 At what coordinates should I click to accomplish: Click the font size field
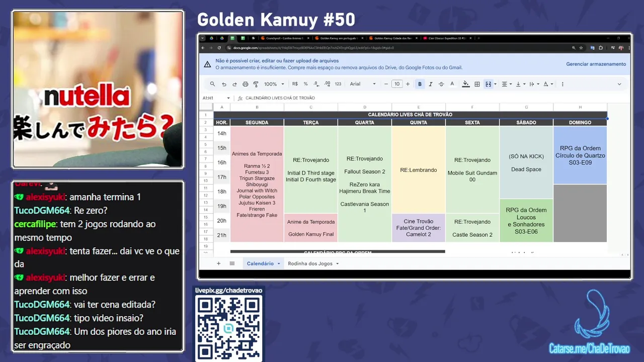tap(397, 84)
